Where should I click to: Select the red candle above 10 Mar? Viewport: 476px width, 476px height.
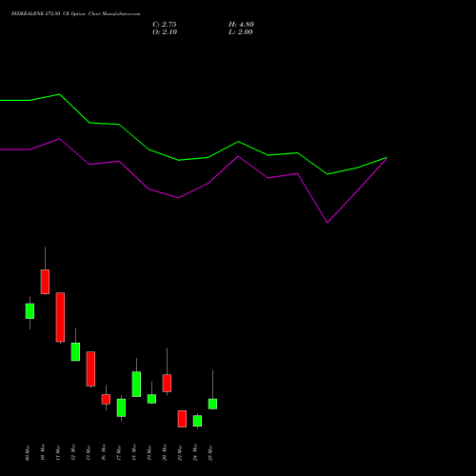[x=45, y=282]
